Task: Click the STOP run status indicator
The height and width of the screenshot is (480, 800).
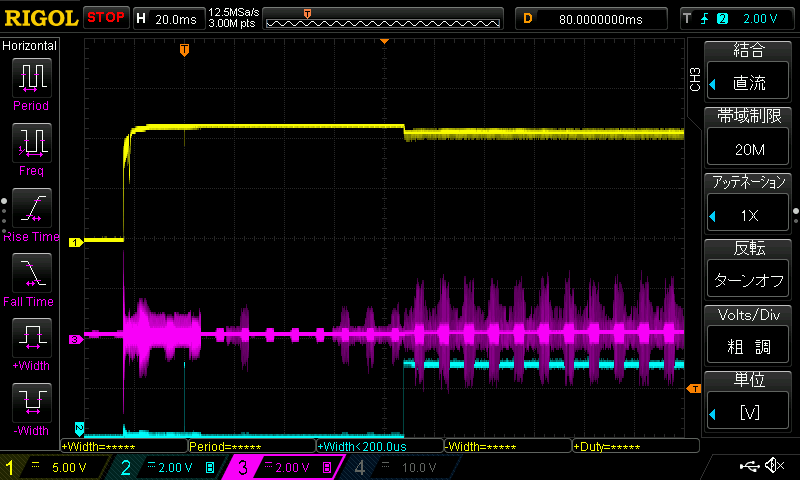Action: [x=106, y=18]
